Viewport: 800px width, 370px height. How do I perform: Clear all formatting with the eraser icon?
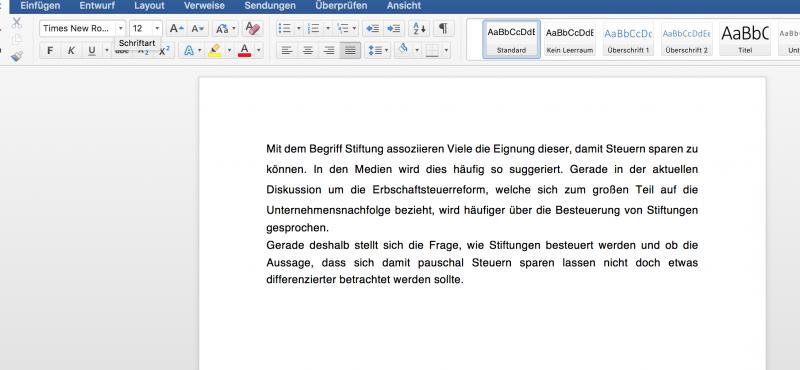click(x=252, y=29)
